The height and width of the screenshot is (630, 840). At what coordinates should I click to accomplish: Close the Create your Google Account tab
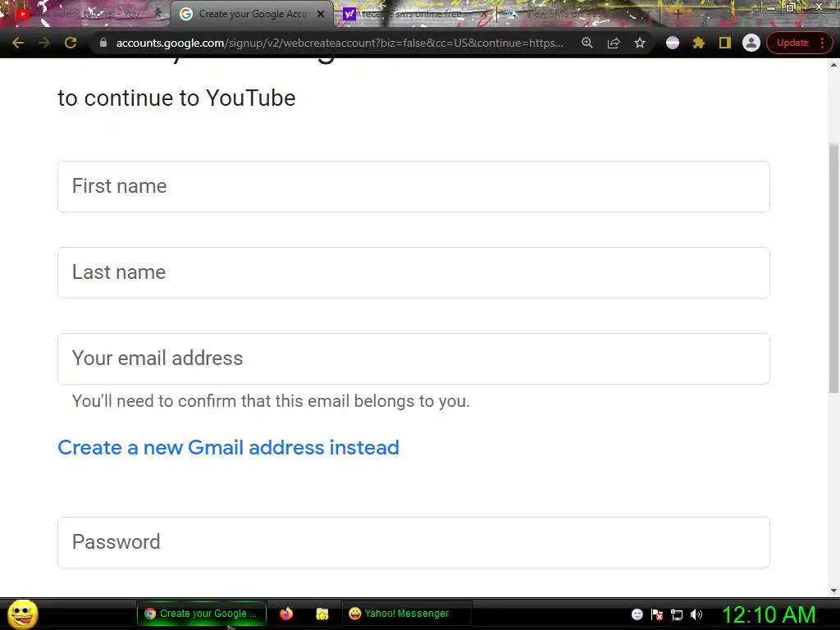(321, 14)
